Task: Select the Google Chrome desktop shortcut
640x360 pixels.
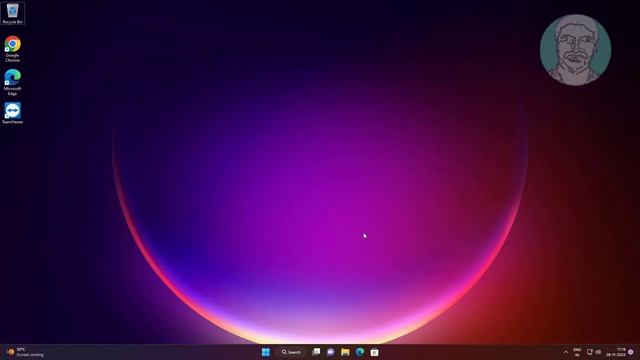Action: (13, 49)
